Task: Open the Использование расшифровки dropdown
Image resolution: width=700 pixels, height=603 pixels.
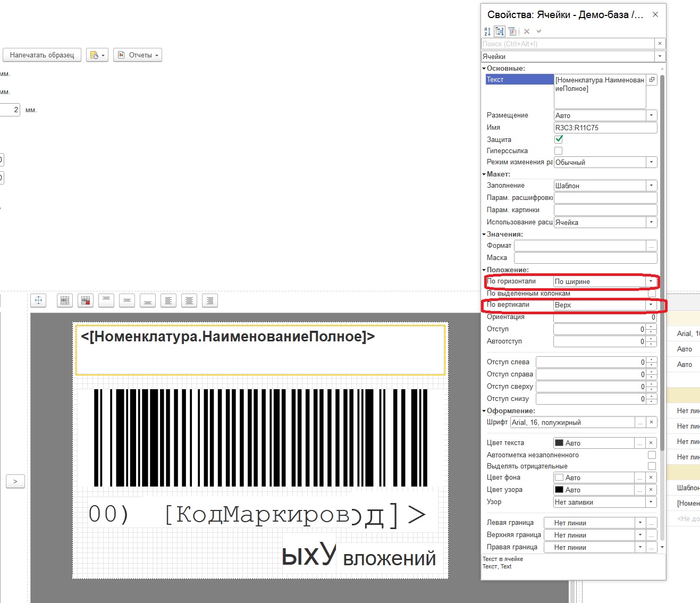Action: coord(652,222)
